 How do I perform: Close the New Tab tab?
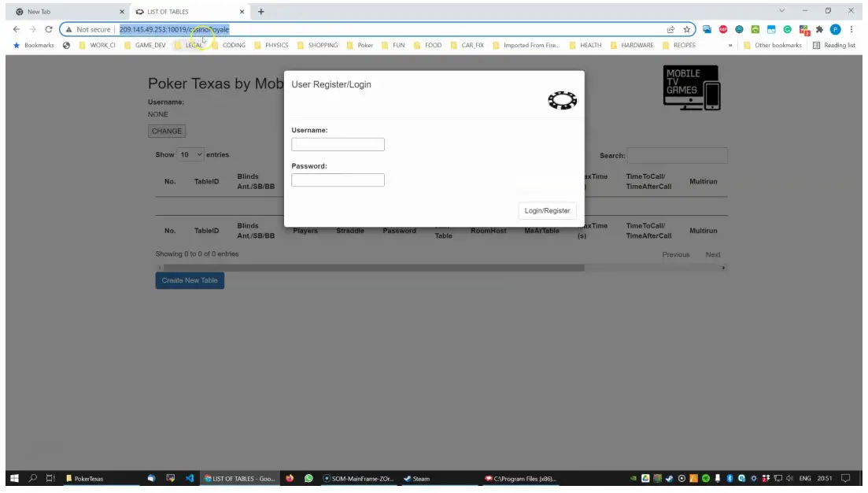[x=122, y=12]
